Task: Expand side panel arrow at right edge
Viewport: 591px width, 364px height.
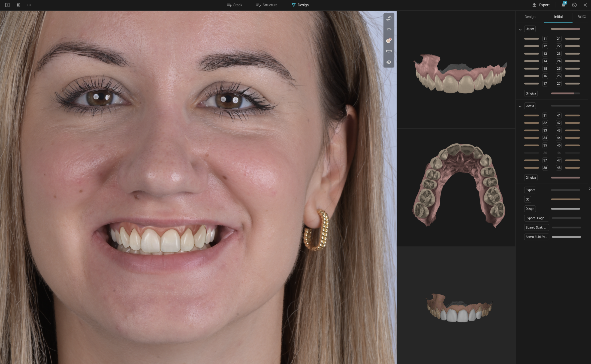Action: 589,189
